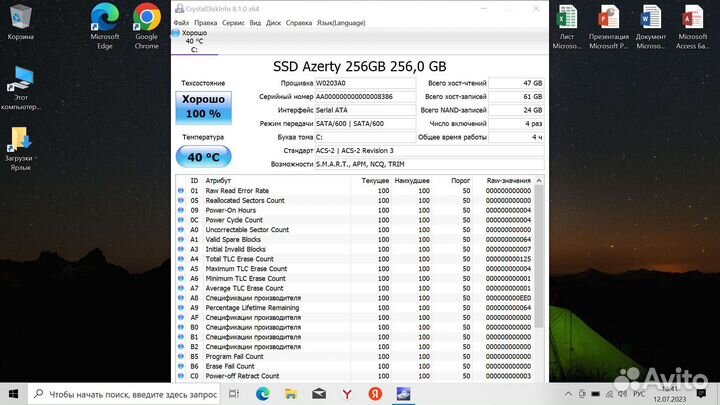Click the status orb of Program Fail Count
Image resolution: width=720 pixels, height=405 pixels.
[x=181, y=356]
